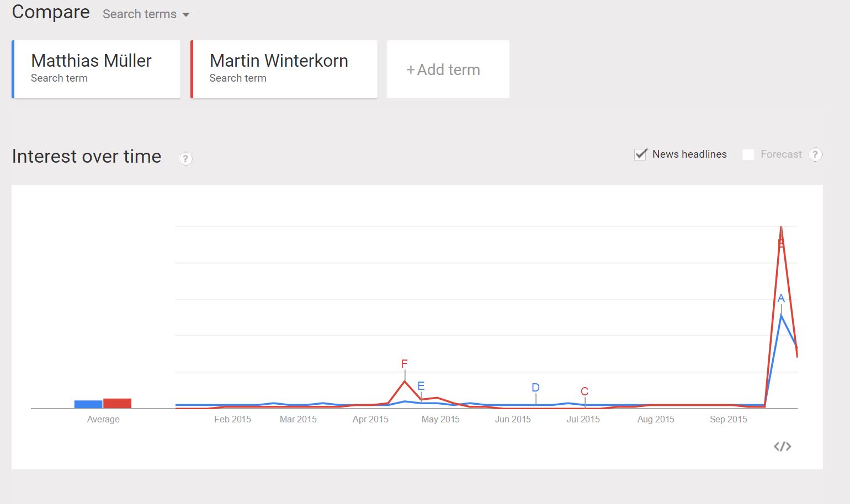The image size is (850, 504).
Task: Click the blue Average bar
Action: [88, 404]
